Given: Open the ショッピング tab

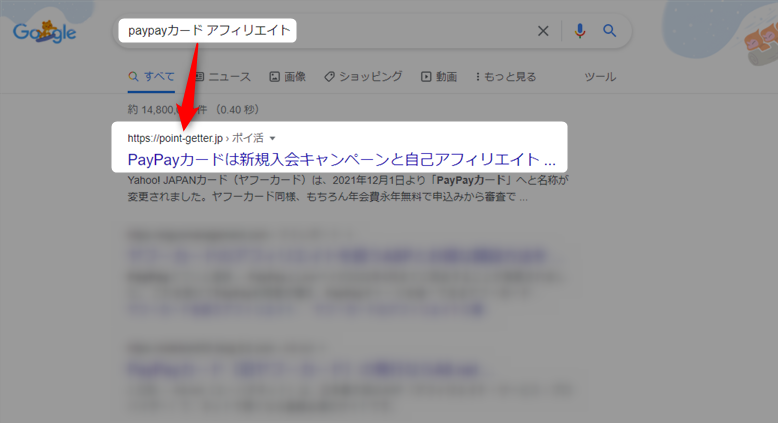Looking at the screenshot, I should click(x=363, y=77).
